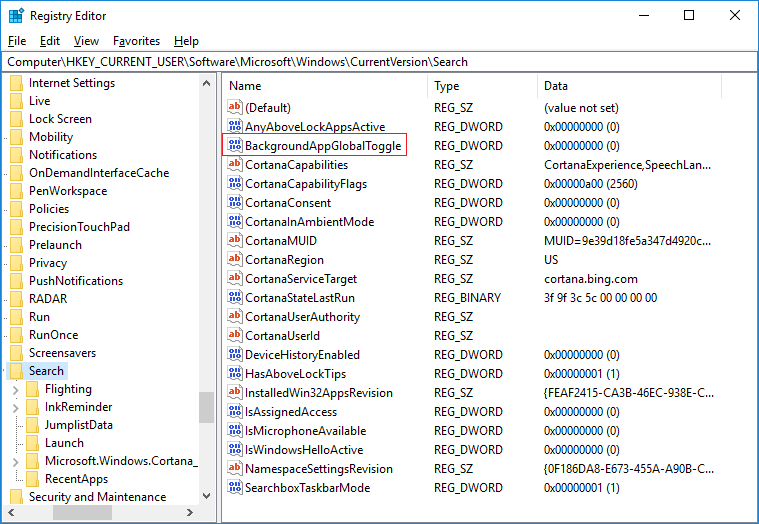Click the IsMicrophoneAvailable DWORD icon
Viewport: 759px width, 524px height.
pyautogui.click(x=235, y=430)
